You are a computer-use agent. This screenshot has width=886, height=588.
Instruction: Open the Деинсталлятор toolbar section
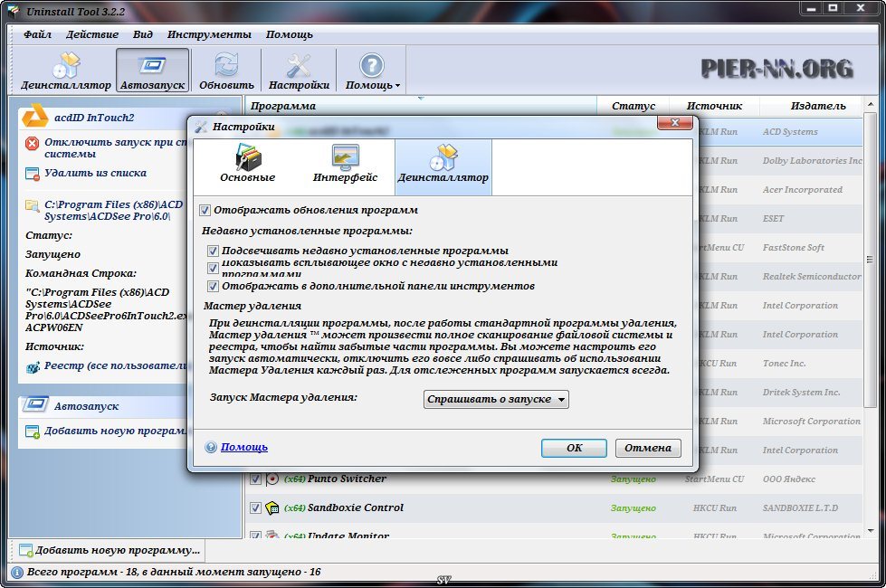tap(66, 71)
